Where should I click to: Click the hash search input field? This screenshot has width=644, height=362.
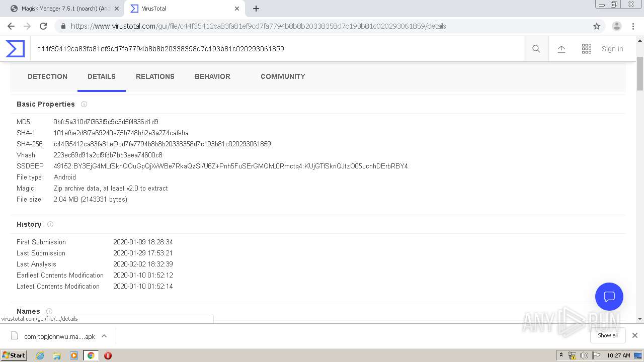point(277,49)
